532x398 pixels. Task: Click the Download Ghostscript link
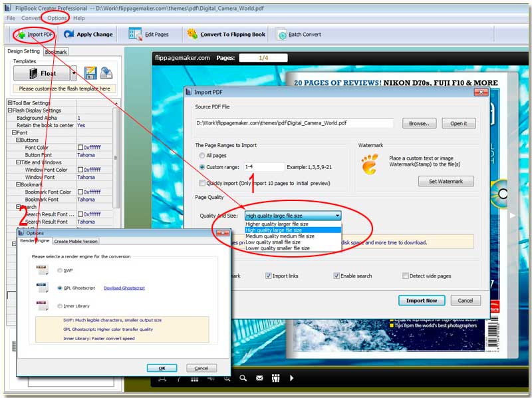point(124,288)
